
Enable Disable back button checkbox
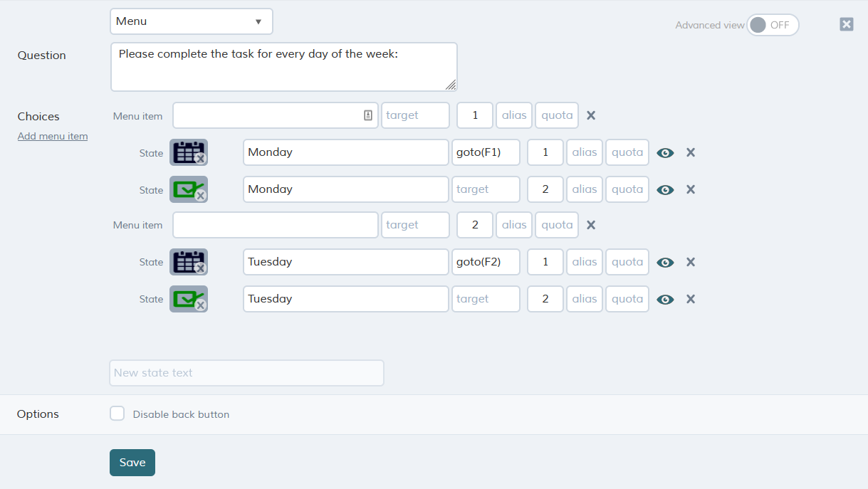click(117, 414)
